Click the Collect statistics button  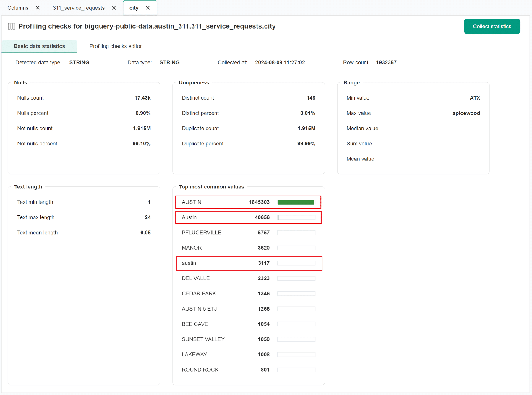(492, 26)
